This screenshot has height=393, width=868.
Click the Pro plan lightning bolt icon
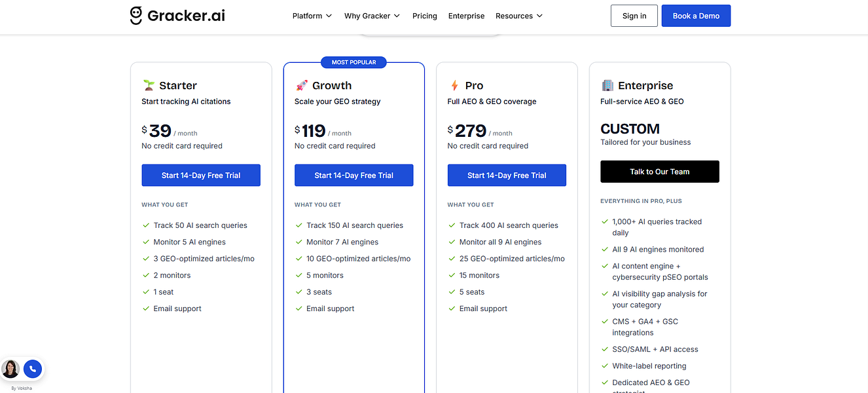tap(454, 85)
